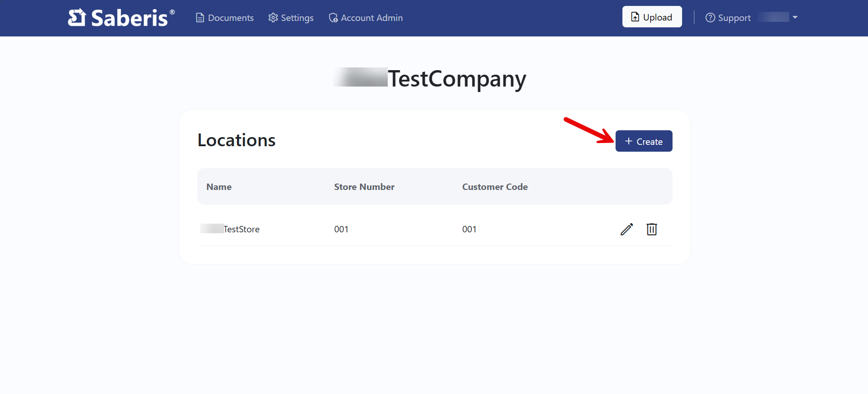868x394 pixels.
Task: Click the blurred username in the top bar
Action: click(773, 17)
